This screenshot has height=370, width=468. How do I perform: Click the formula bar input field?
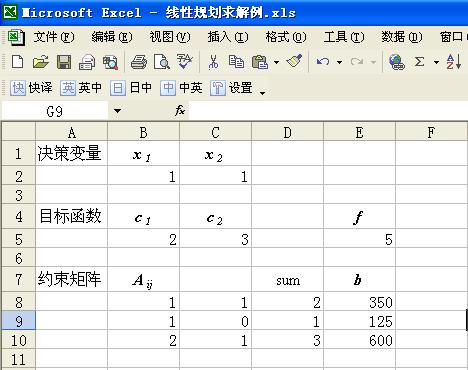tap(328, 111)
